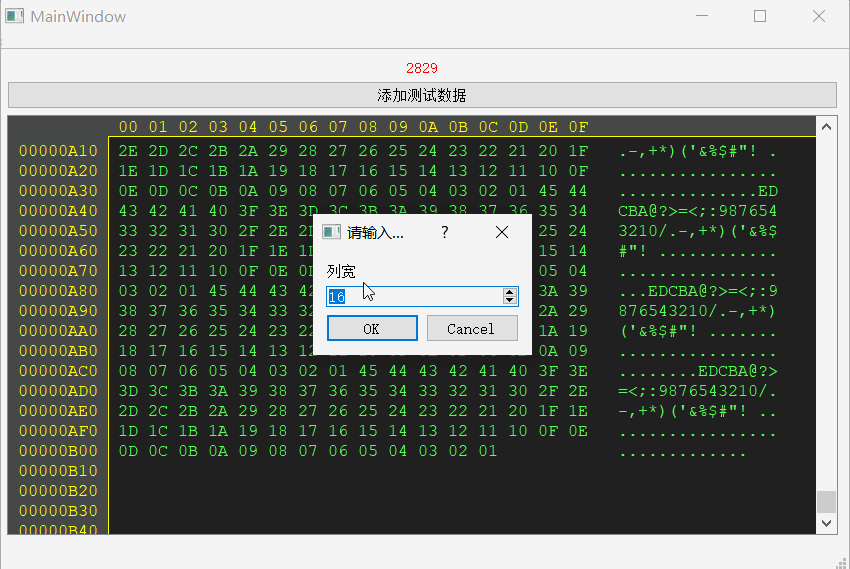
Task: Increase column width with spin up arrow
Action: click(x=509, y=292)
